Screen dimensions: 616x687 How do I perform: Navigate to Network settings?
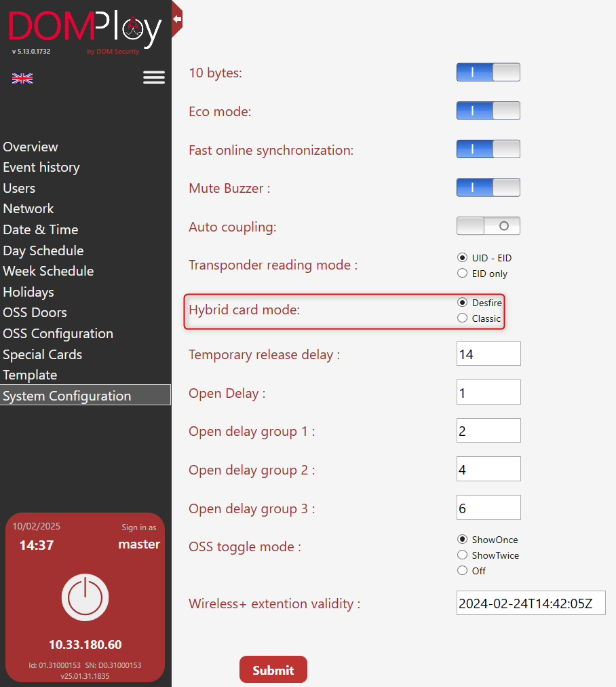pyautogui.click(x=28, y=209)
